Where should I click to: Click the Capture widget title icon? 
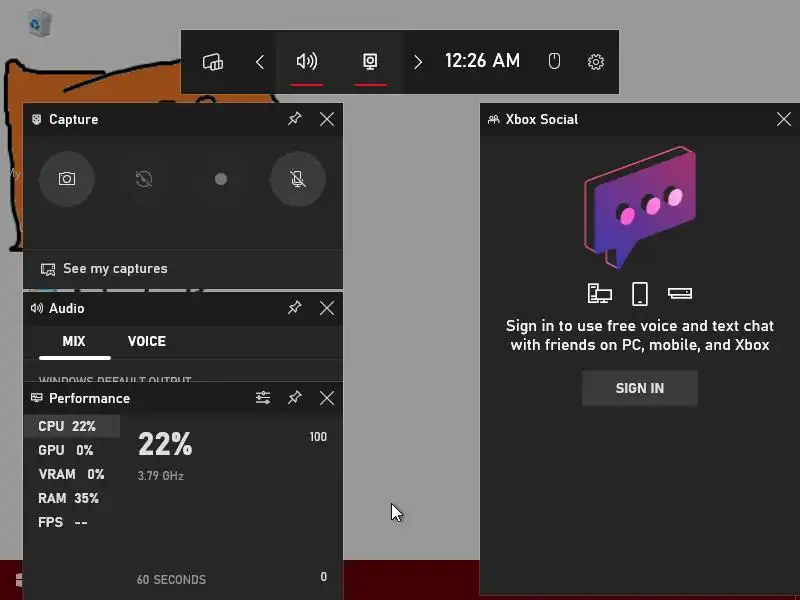(37, 119)
